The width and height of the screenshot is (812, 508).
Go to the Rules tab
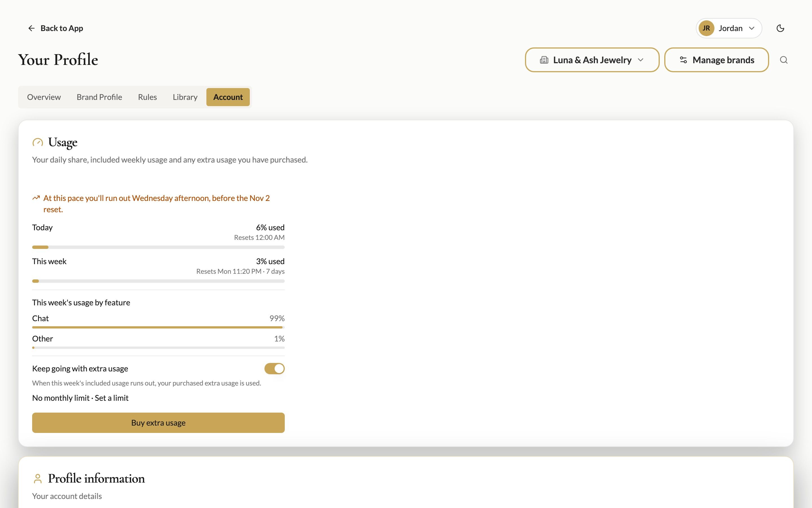[147, 97]
